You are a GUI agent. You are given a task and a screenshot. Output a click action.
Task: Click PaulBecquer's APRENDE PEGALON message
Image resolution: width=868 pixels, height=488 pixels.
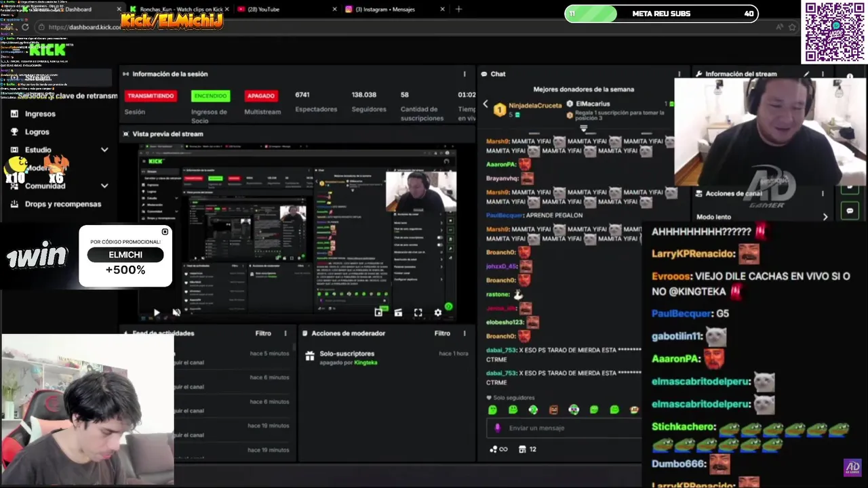(x=555, y=215)
